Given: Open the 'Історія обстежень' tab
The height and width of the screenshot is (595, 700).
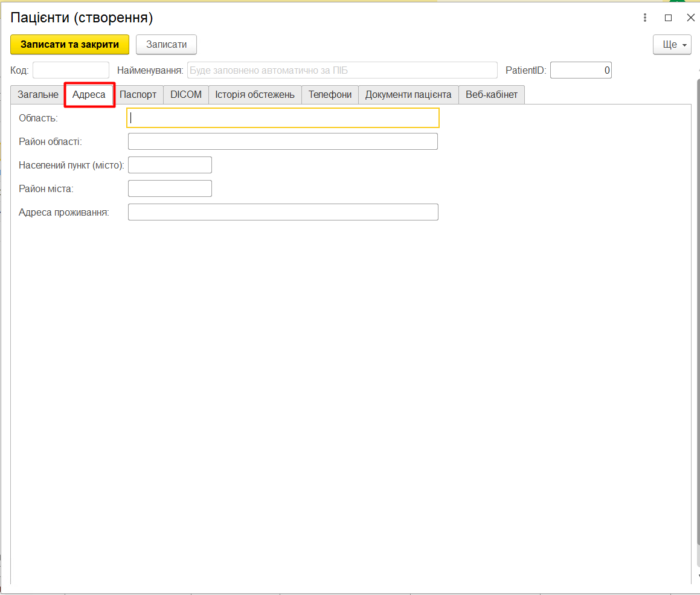Looking at the screenshot, I should click(x=254, y=95).
